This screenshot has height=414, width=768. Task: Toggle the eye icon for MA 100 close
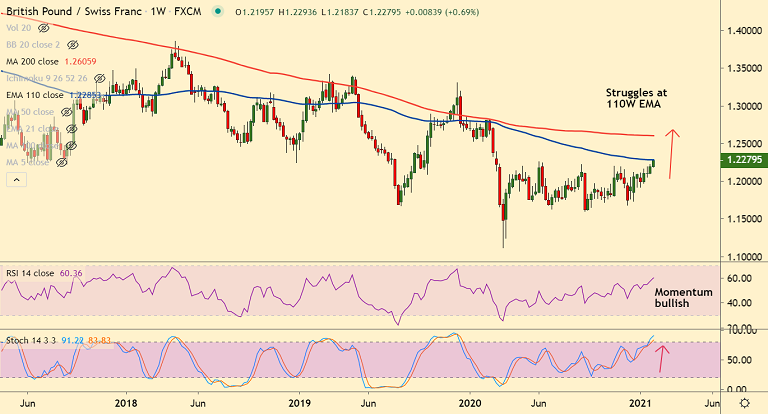(x=72, y=146)
